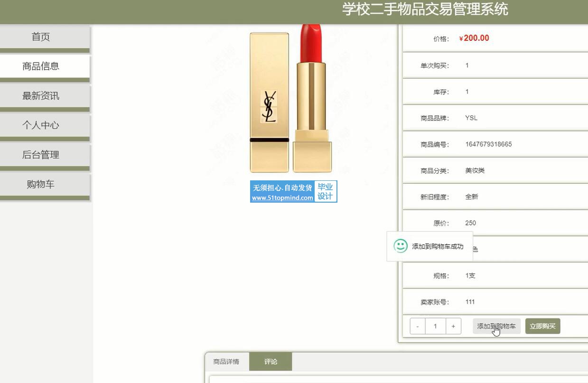
Task: Go to 最新资讯 section
Action: click(45, 96)
